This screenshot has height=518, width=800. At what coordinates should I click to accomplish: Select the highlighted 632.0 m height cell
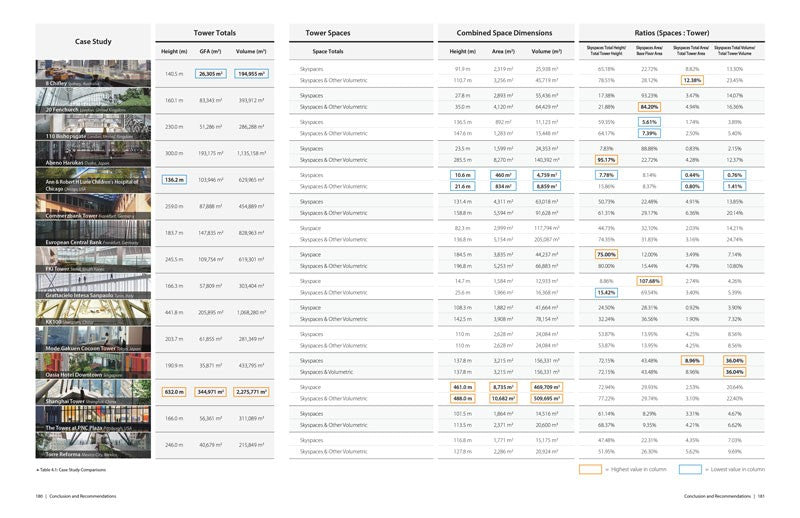[x=174, y=392]
